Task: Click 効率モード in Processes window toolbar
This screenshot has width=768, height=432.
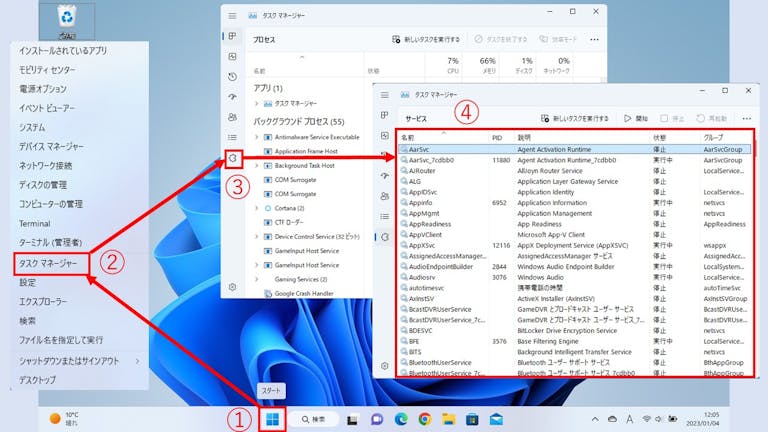Action: coord(558,40)
